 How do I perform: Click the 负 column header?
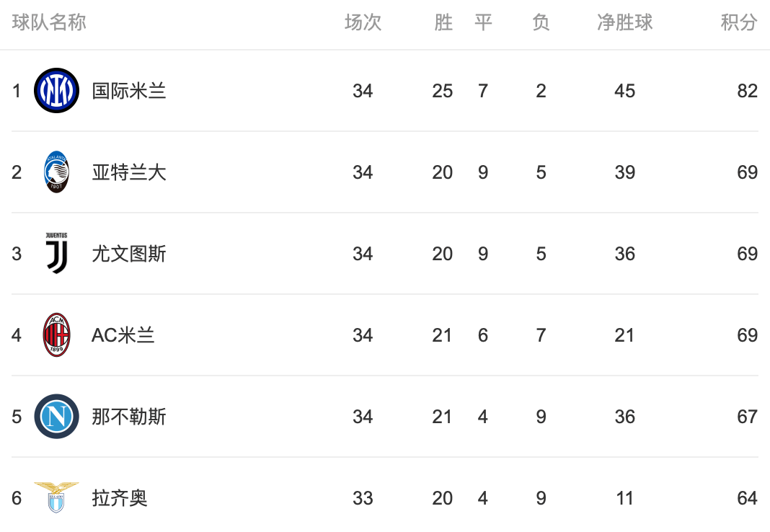[541, 22]
